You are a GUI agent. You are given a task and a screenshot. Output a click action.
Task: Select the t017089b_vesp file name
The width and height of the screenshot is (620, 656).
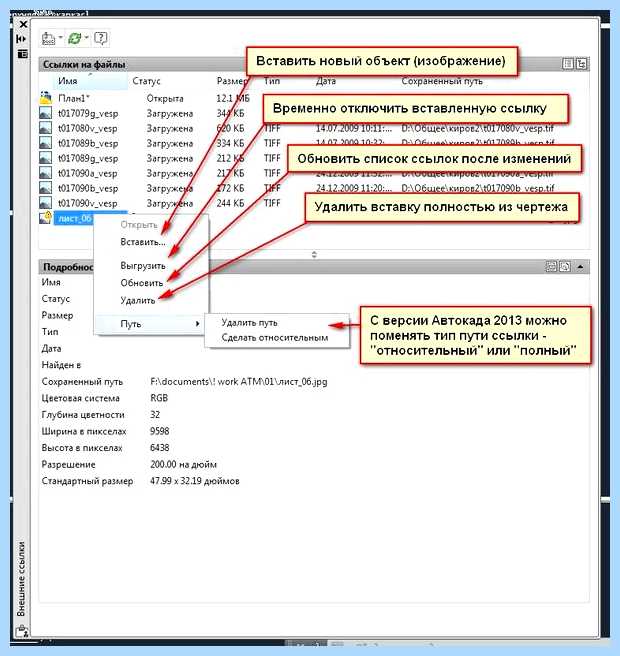click(88, 144)
